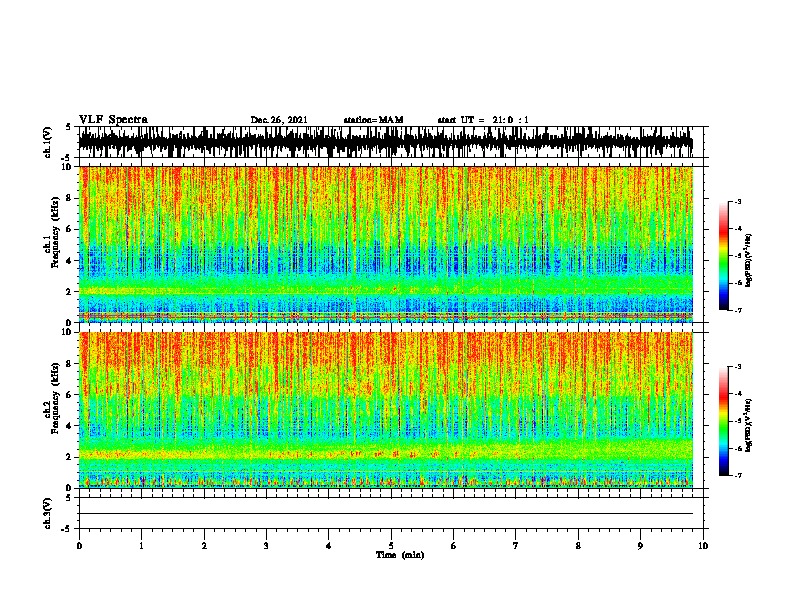The image size is (792, 612).
Task: Click the 'ch.1(V)' axis label at top
Action: click(x=48, y=142)
